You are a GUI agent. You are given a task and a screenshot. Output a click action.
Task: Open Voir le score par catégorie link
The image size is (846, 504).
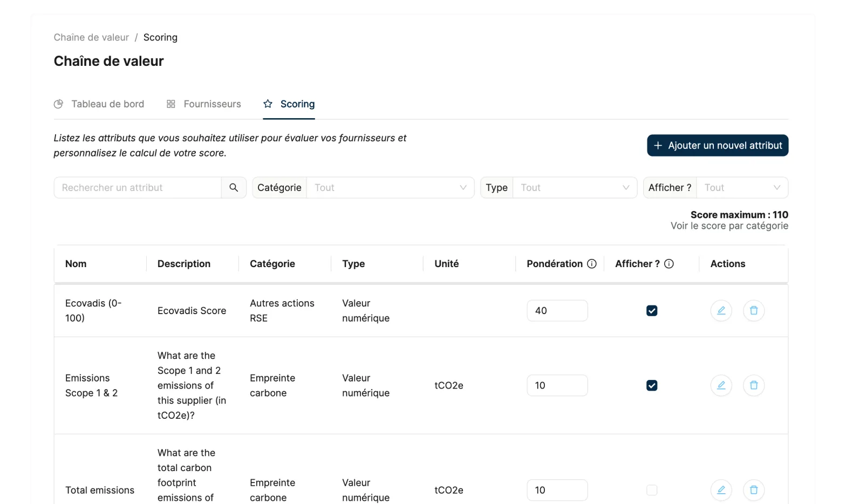click(x=729, y=226)
